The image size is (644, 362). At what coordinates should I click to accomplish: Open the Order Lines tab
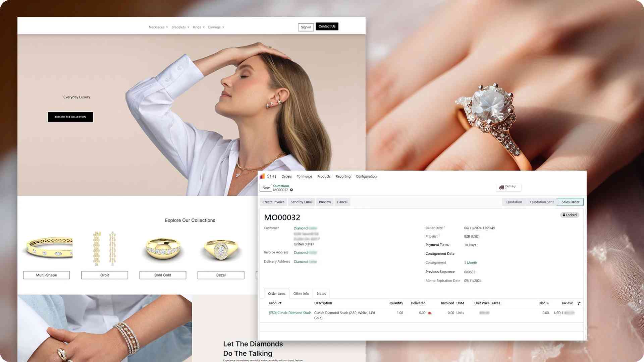pyautogui.click(x=276, y=293)
